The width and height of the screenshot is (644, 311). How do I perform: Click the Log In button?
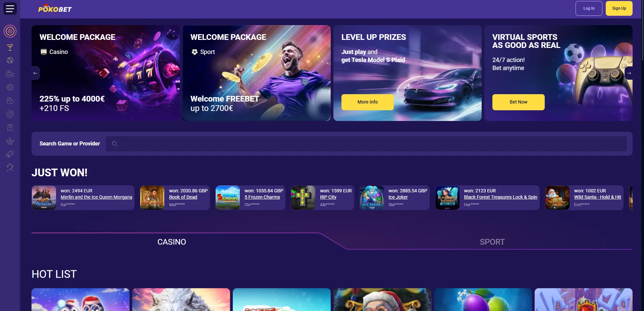[x=589, y=8]
